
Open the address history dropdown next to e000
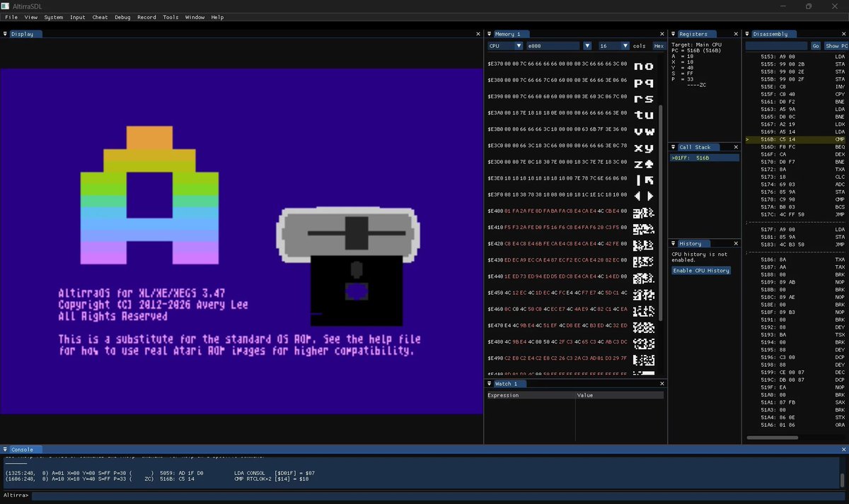587,45
